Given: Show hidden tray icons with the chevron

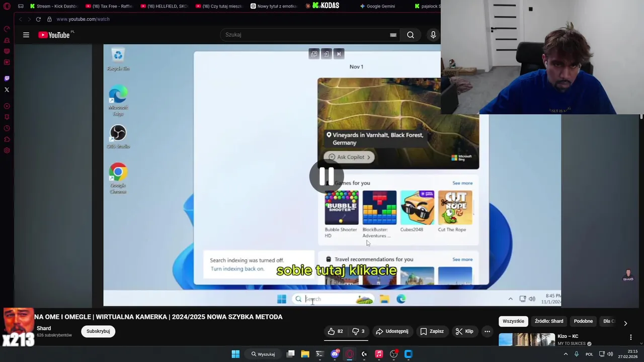Looking at the screenshot, I should (566, 354).
